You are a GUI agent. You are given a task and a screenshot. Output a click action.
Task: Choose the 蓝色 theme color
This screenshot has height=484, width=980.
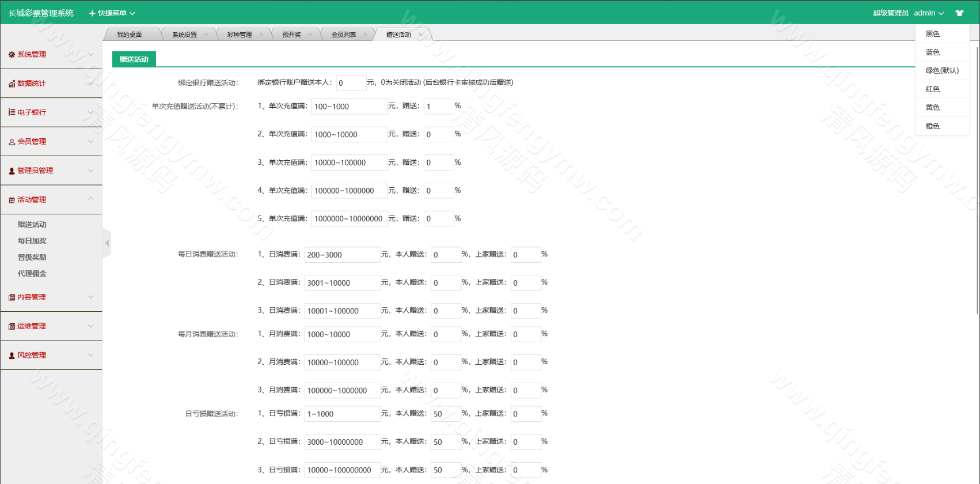pos(932,52)
